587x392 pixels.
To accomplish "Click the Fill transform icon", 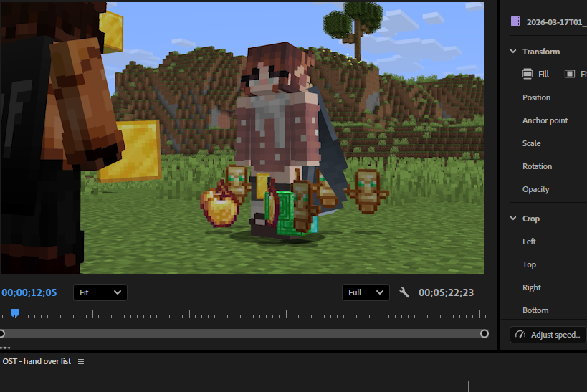I will coord(527,74).
